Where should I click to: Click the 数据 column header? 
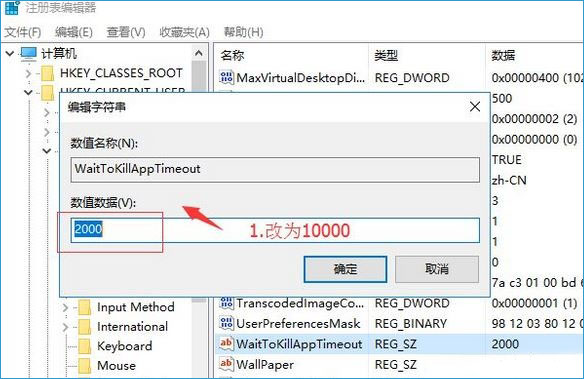[503, 56]
